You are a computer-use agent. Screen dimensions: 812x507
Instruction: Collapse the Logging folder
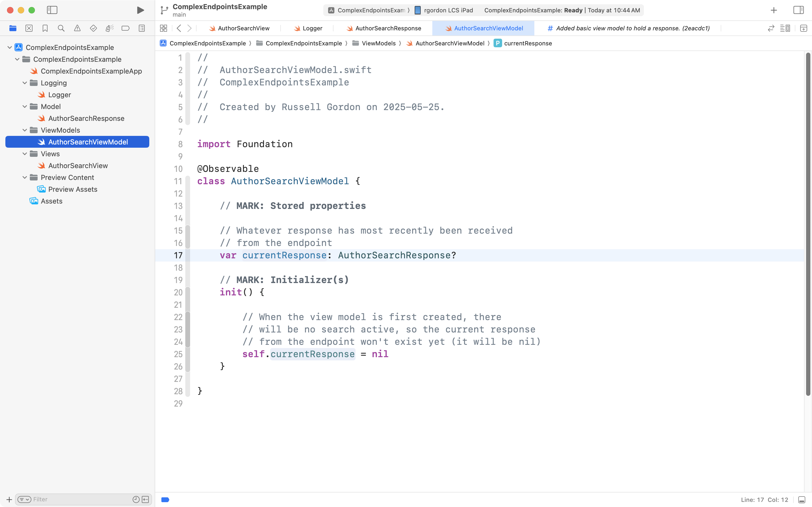(25, 83)
